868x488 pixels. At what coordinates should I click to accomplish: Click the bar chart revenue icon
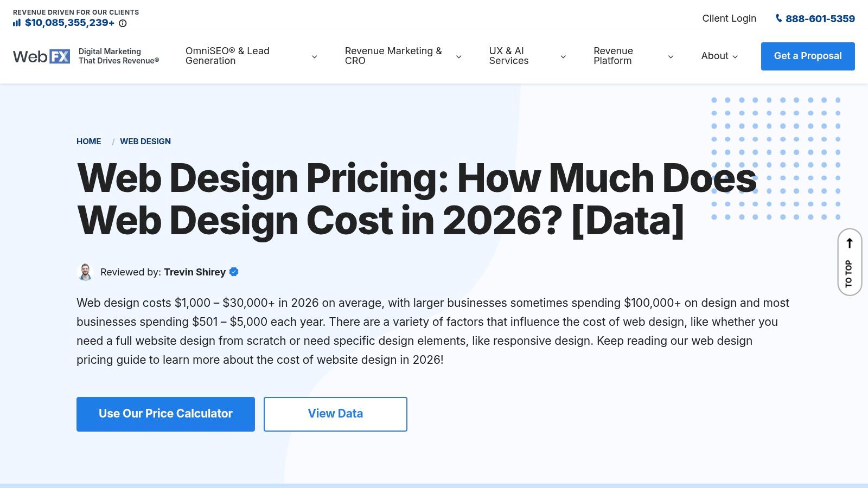pos(17,23)
